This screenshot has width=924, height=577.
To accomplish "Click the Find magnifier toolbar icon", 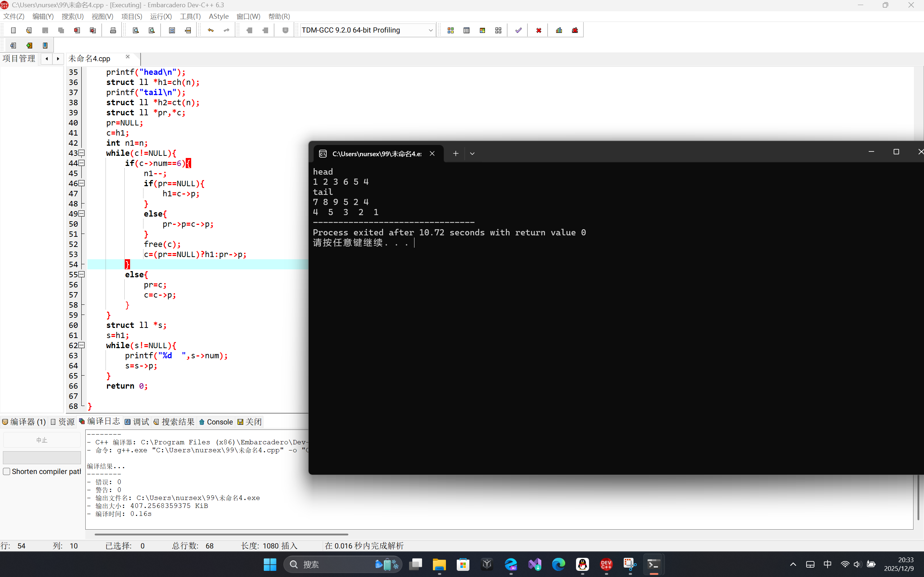I will (136, 30).
